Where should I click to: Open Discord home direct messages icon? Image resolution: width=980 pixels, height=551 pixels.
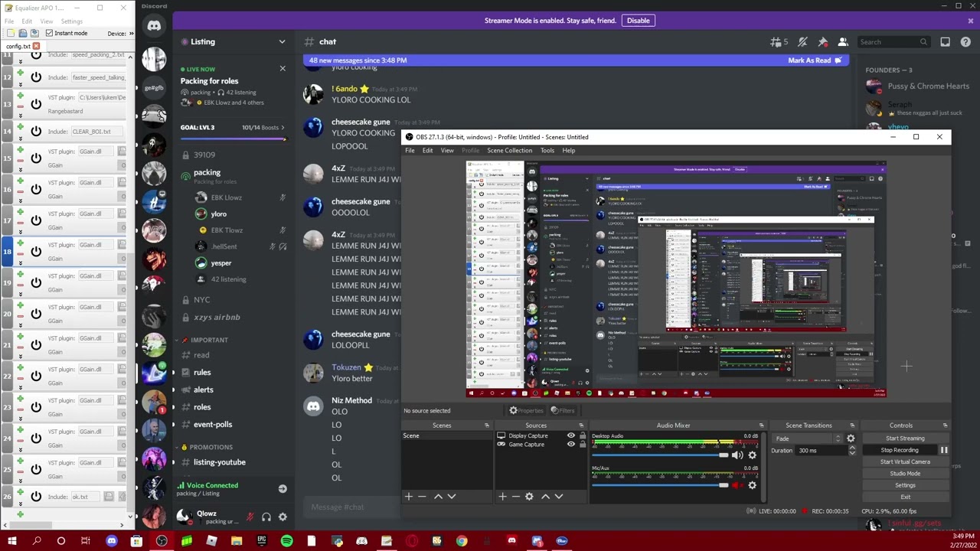[x=154, y=26]
